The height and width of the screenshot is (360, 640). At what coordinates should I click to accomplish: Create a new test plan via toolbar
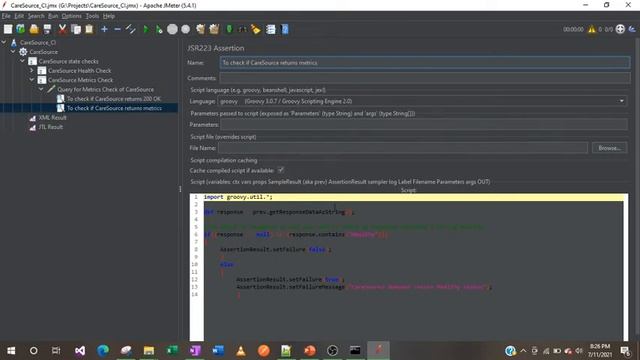click(8, 29)
